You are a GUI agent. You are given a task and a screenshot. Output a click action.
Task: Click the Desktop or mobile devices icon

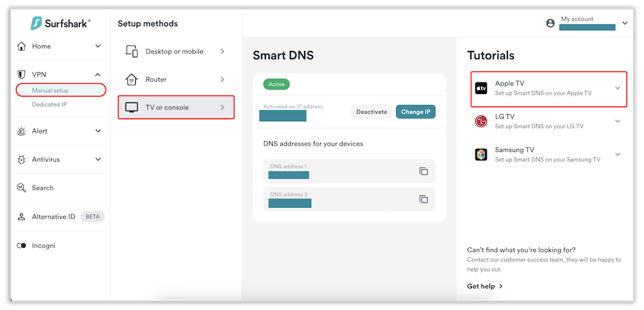(x=131, y=52)
